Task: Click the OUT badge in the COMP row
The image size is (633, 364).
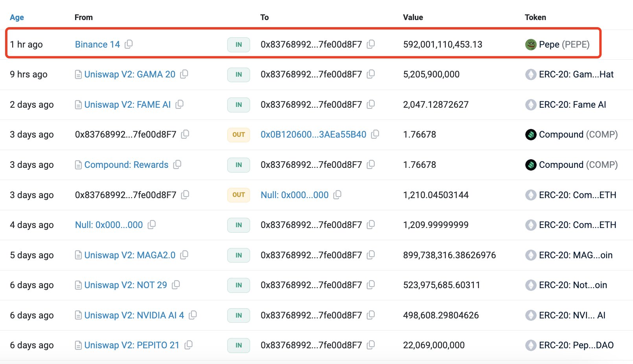Action: click(x=239, y=134)
